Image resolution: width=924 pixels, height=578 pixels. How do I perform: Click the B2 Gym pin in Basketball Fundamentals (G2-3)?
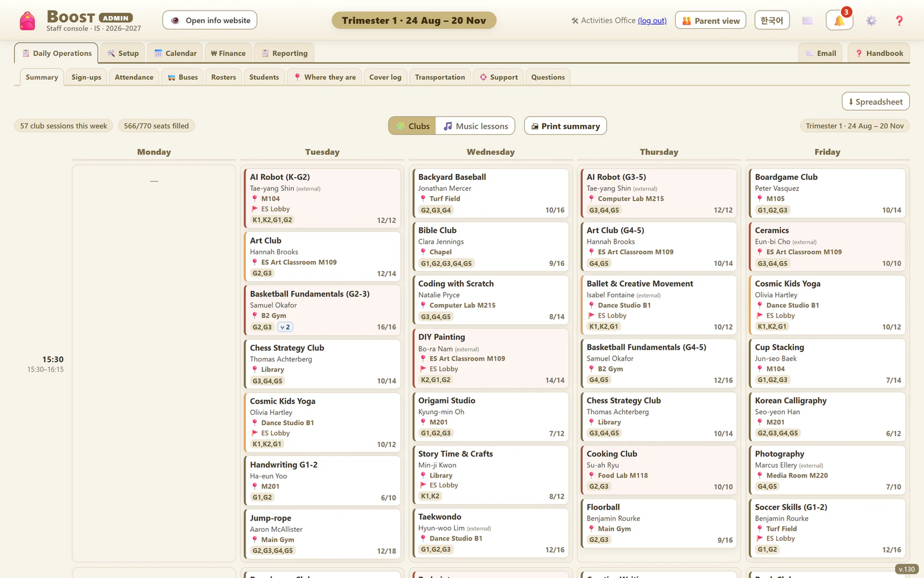pos(255,316)
